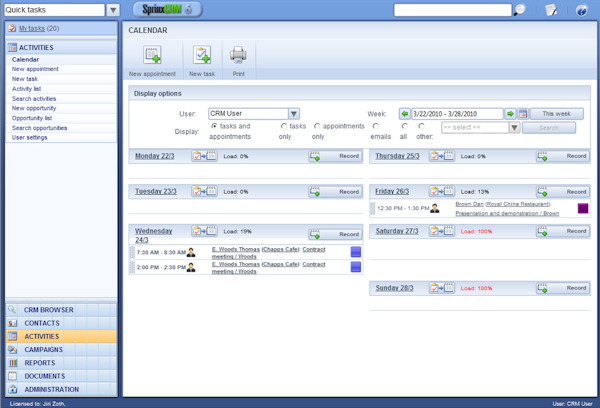Click task-to-calendar icon for Tuesday 23/3
Viewport: 600px width, 408px height.
[x=205, y=191]
